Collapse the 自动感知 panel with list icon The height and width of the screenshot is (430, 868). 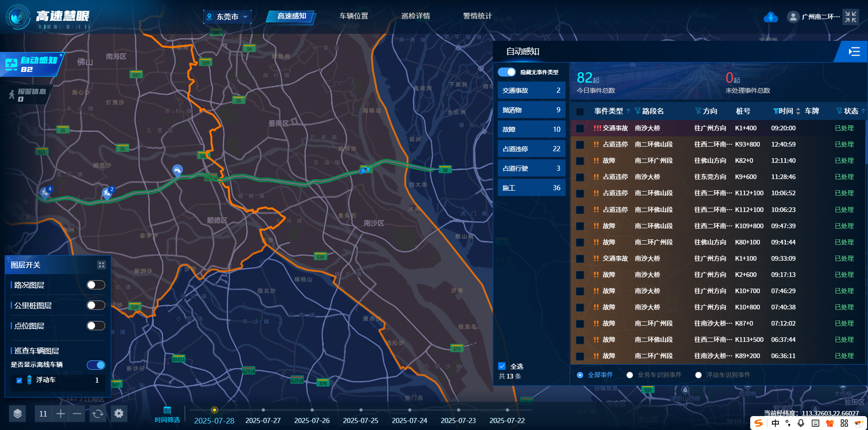[x=854, y=51]
